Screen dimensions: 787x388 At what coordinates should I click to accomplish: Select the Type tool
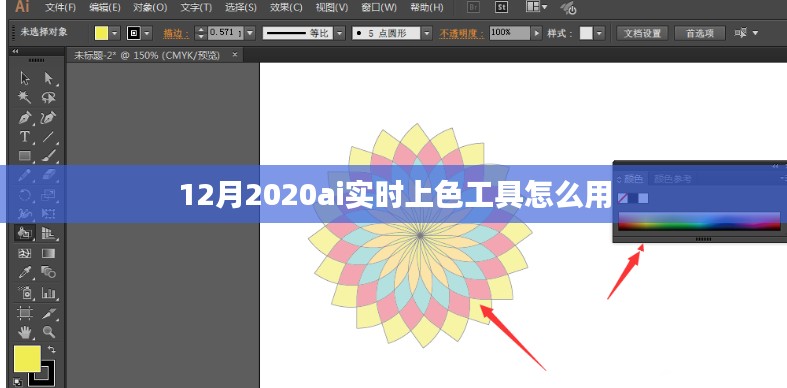(x=24, y=137)
